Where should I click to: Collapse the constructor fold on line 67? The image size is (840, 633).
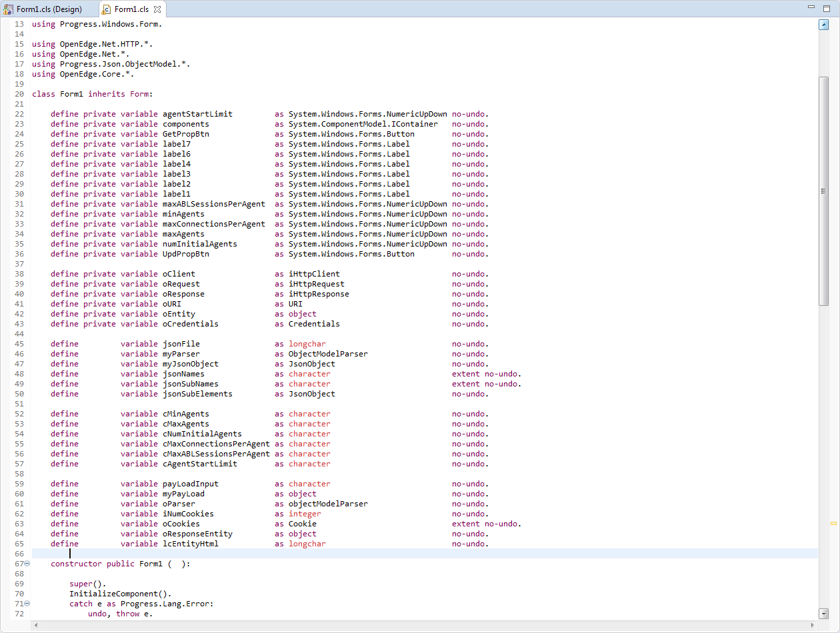pos(27,564)
